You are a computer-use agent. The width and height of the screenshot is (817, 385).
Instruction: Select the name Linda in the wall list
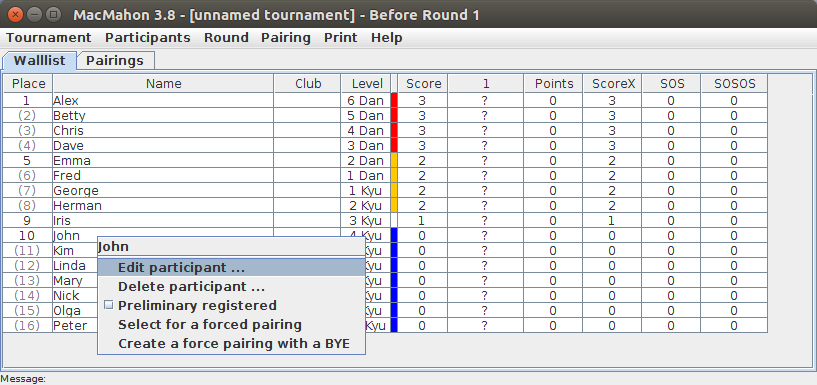click(69, 266)
